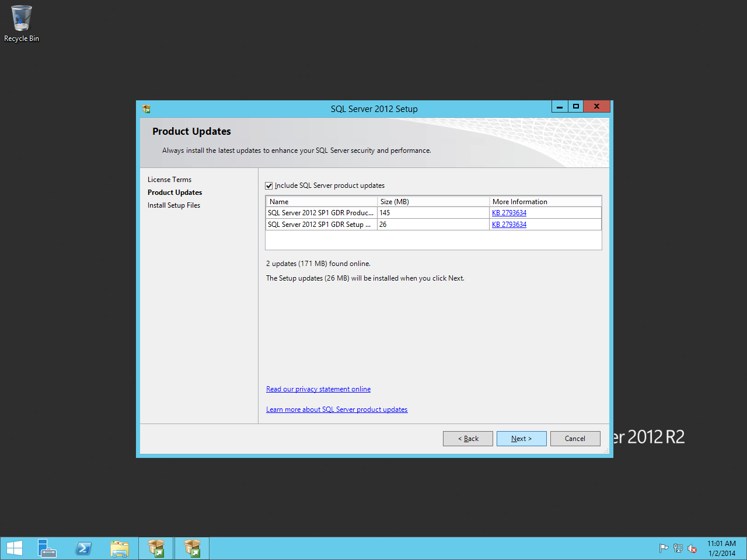Switch to the first SQL Setup taskbar icon
Screen dimensions: 747x560
pyautogui.click(x=156, y=548)
